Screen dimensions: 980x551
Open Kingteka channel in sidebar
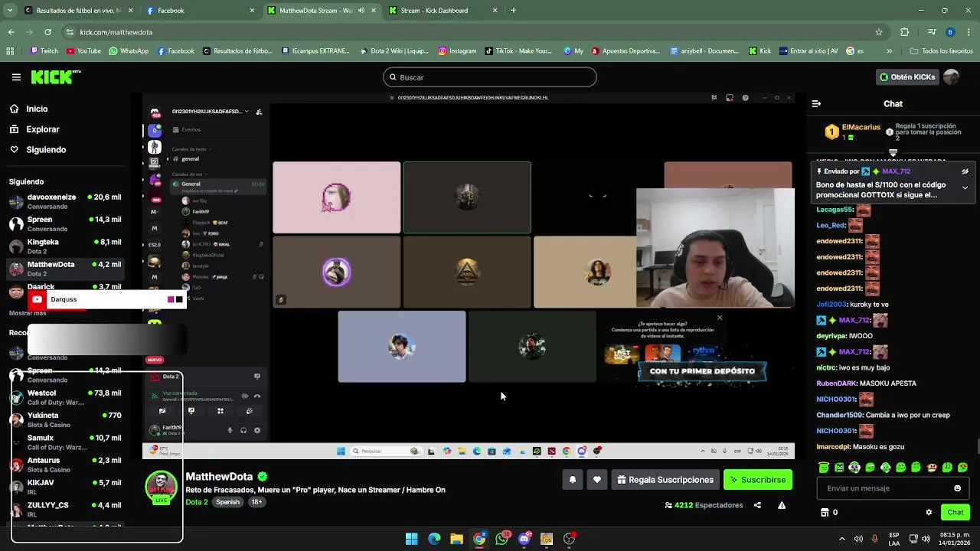(65, 246)
